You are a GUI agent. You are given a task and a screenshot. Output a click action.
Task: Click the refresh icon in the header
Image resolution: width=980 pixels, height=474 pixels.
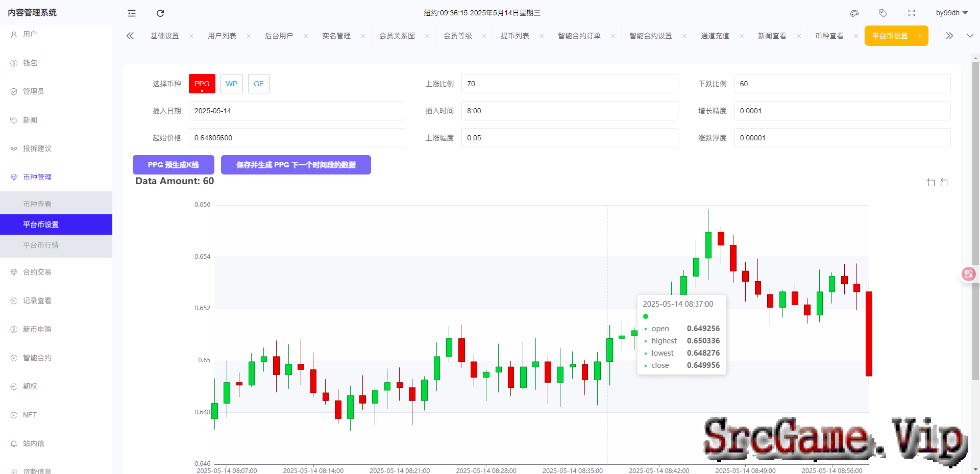click(160, 13)
